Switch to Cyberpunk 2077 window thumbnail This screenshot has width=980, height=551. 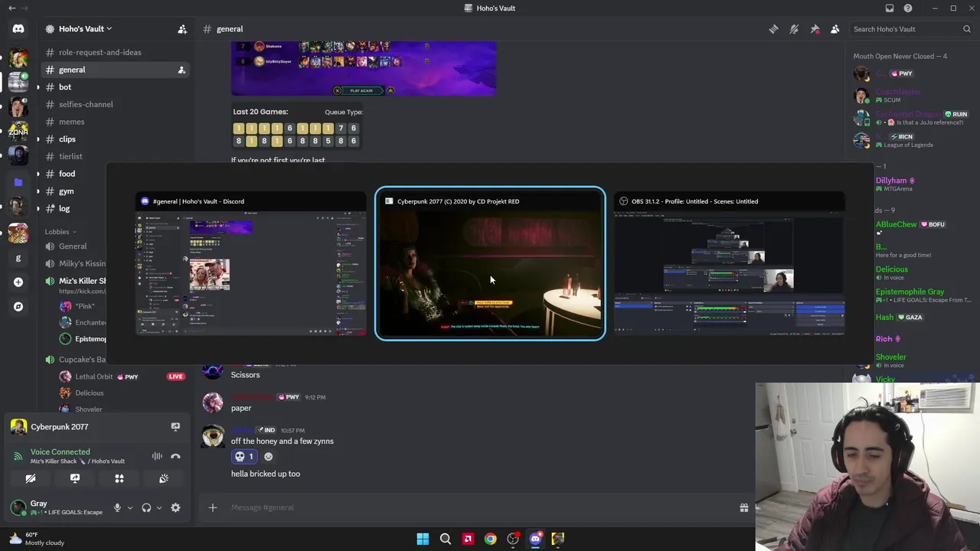coord(490,263)
